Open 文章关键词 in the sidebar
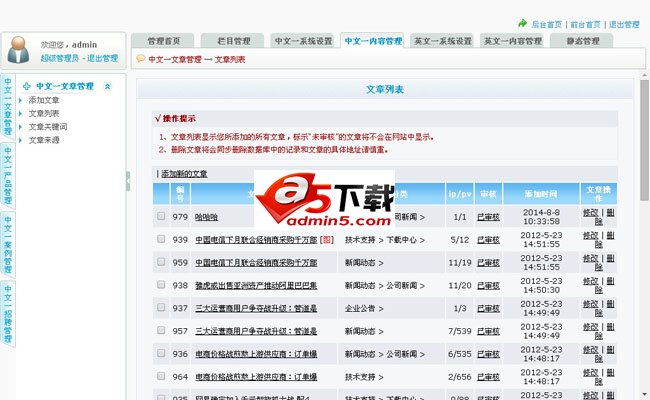Screen dimensions: 650x400 [x=48, y=126]
